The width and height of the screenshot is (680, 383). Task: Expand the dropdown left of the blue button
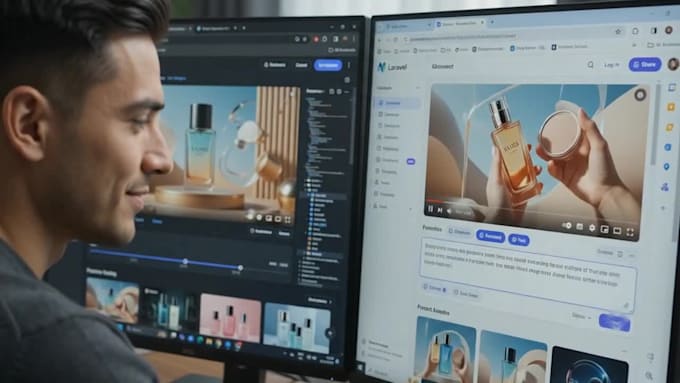[x=581, y=316]
